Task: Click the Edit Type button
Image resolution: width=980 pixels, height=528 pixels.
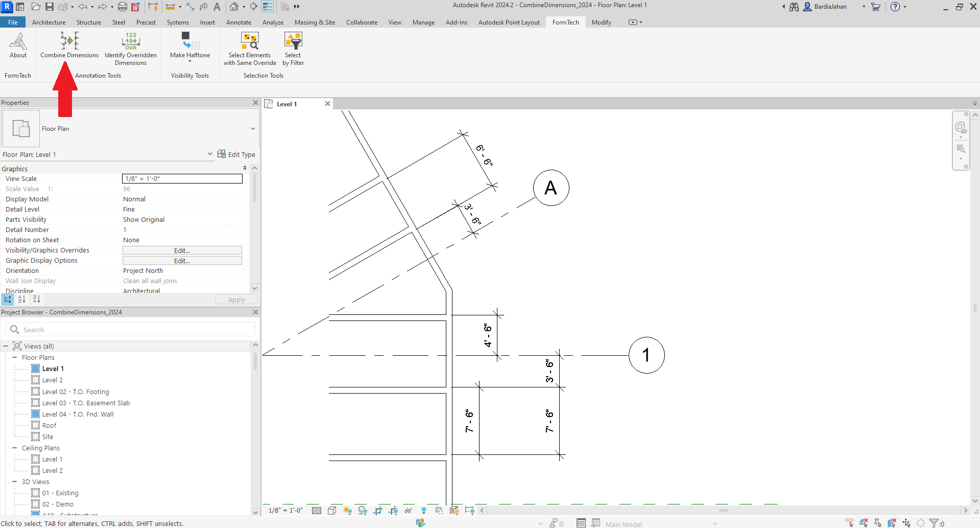Action: tap(236, 154)
